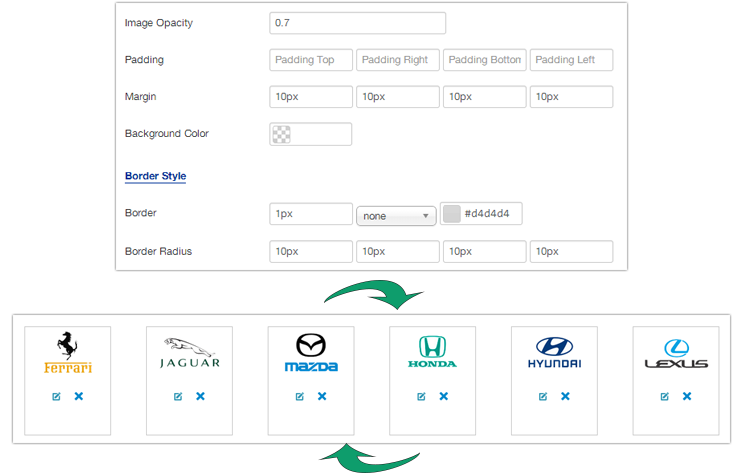Click the Border Style section link
This screenshot has height=474, width=747.
point(155,176)
